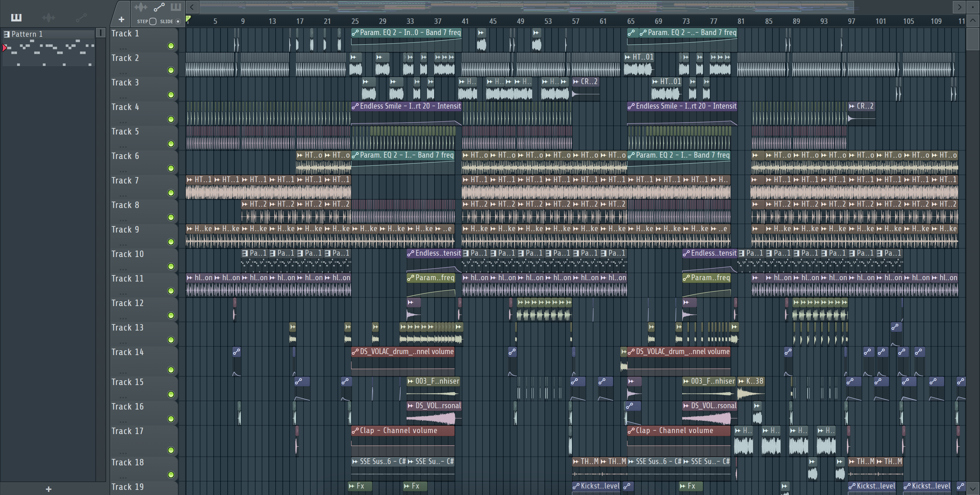
Task: Click the green song start marker on the ruler
Action: tap(188, 18)
